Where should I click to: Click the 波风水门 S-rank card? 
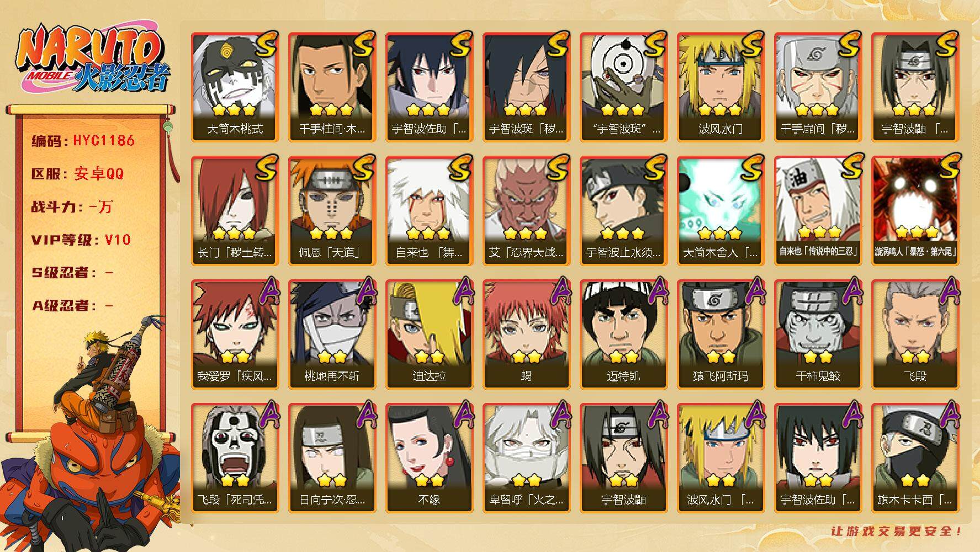point(721,87)
